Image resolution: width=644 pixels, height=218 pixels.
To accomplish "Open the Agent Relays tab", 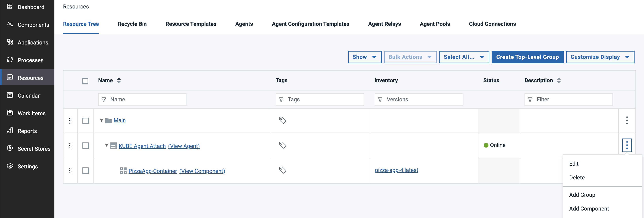I will point(384,24).
